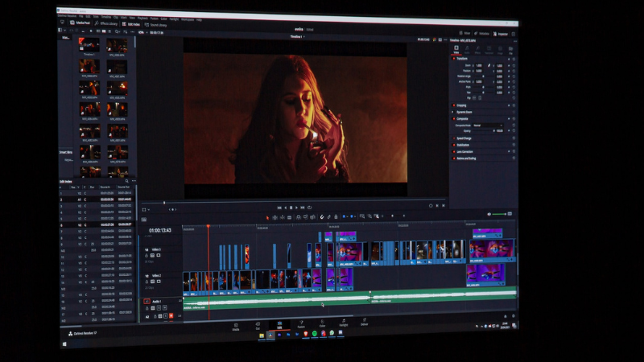This screenshot has height=362, width=644.
Task: Toggle the Transform section enable switch
Action: click(x=454, y=59)
